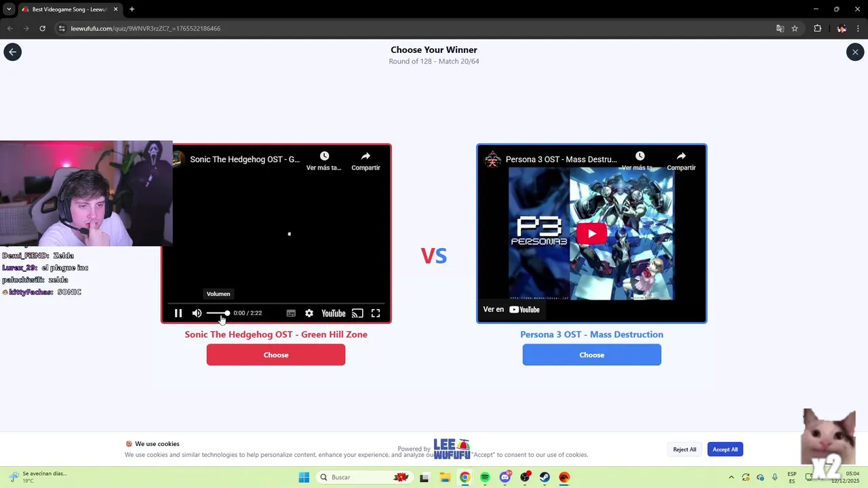Choose Persona 3 Mass Destruction blue button
868x488 pixels.
point(591,354)
